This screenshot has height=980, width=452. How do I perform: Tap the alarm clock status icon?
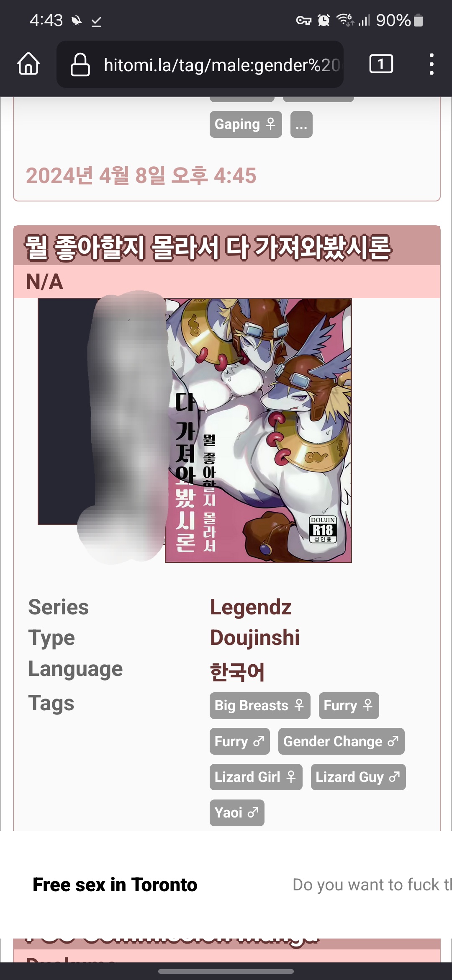click(324, 20)
